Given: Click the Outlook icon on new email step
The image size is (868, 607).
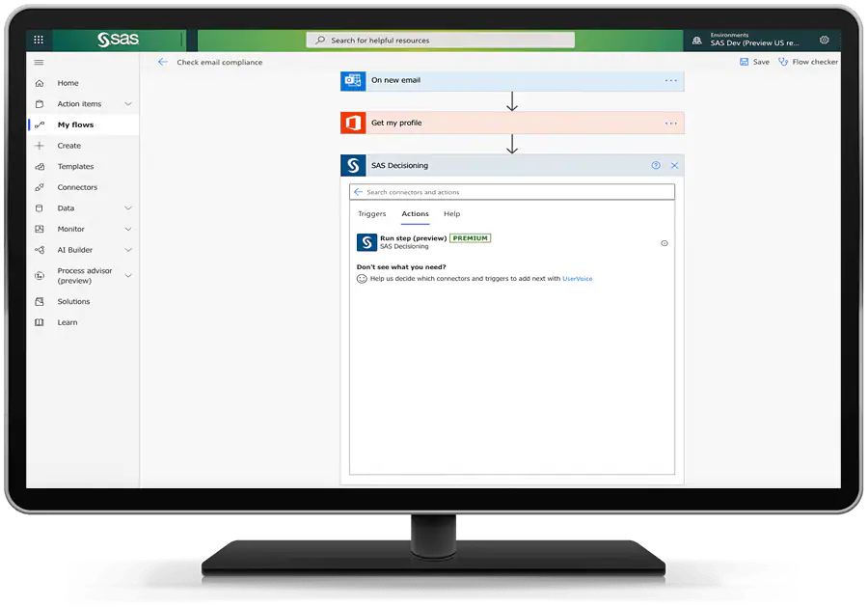Looking at the screenshot, I should coord(353,81).
